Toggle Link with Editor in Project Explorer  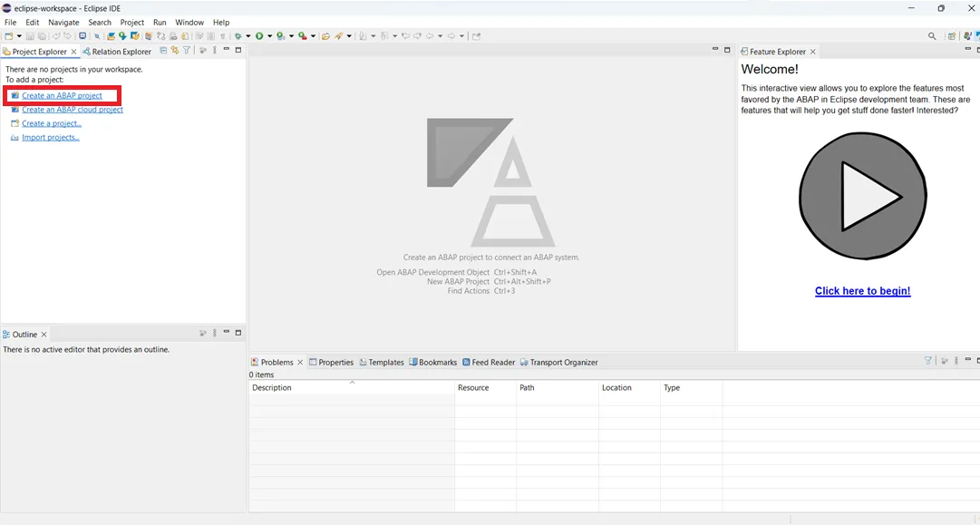click(174, 51)
